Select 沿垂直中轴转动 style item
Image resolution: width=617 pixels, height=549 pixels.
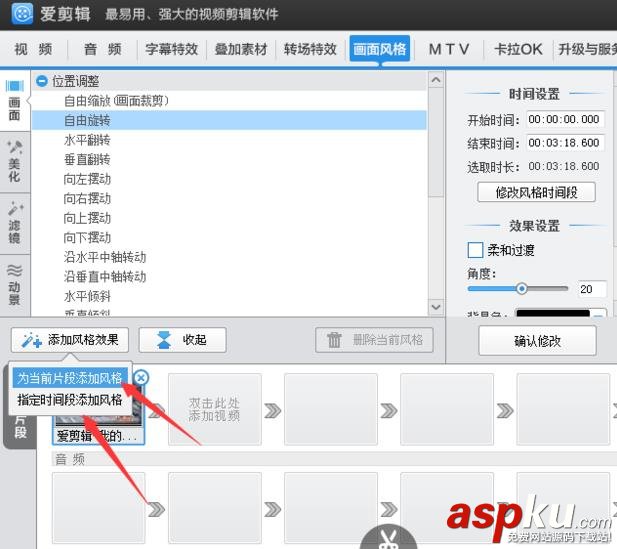[x=229, y=277]
